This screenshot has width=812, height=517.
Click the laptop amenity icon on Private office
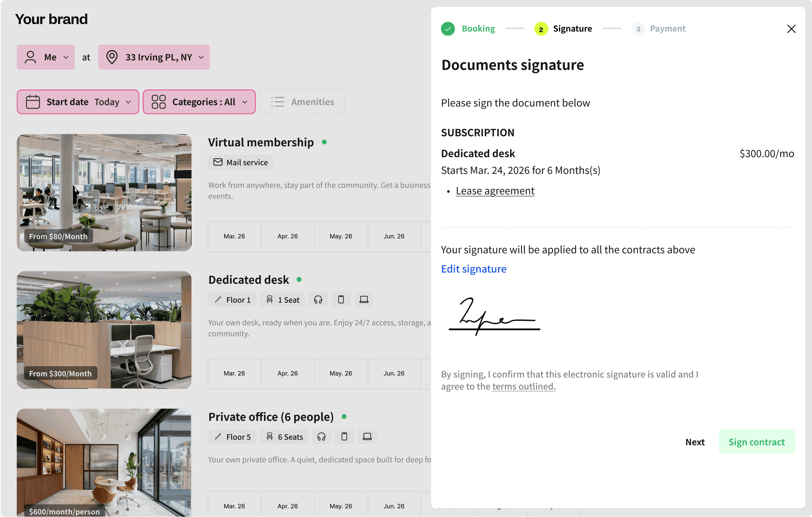point(367,436)
